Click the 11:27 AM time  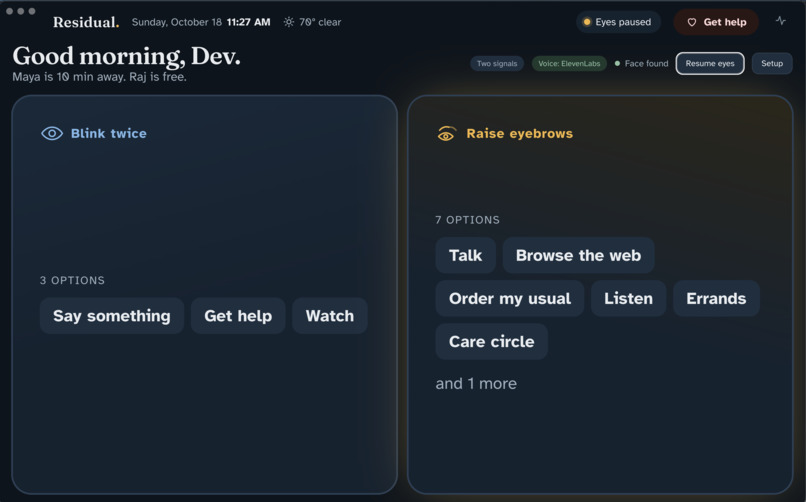click(248, 22)
